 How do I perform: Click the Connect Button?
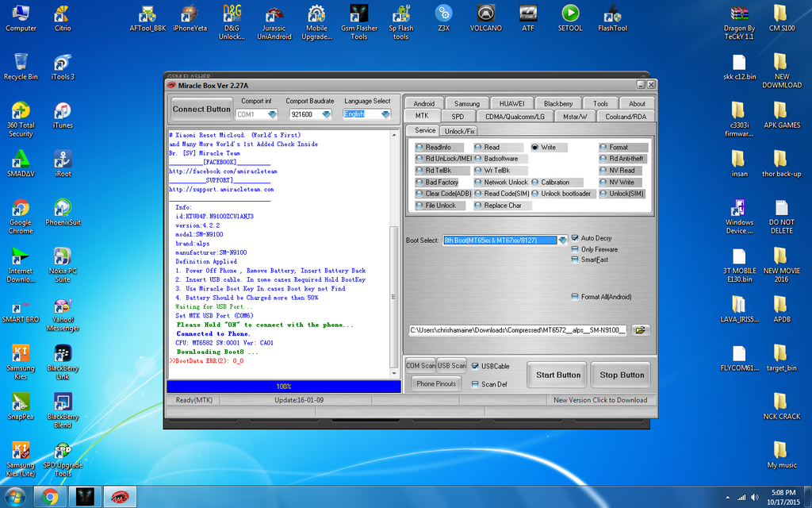point(201,109)
